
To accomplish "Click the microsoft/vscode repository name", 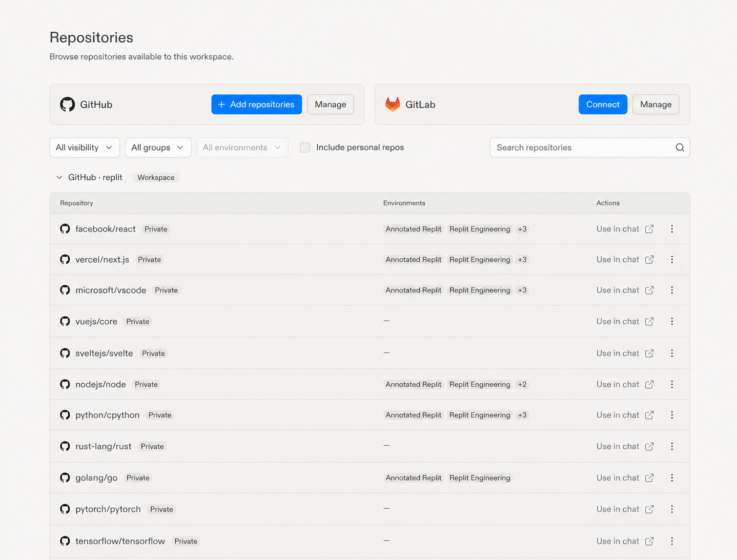I will coord(111,290).
